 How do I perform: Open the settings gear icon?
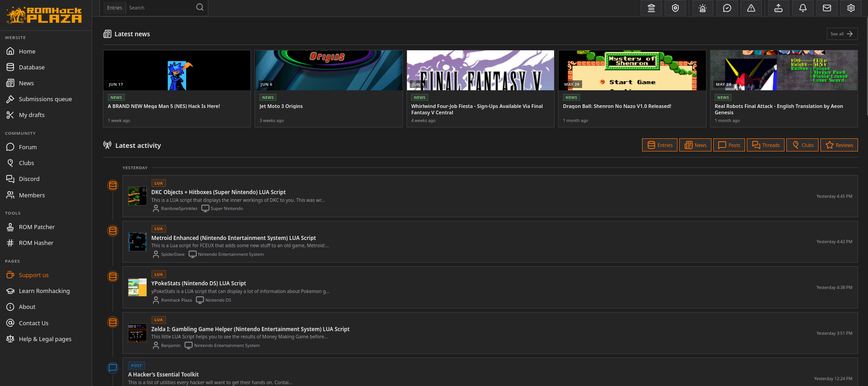click(x=851, y=8)
